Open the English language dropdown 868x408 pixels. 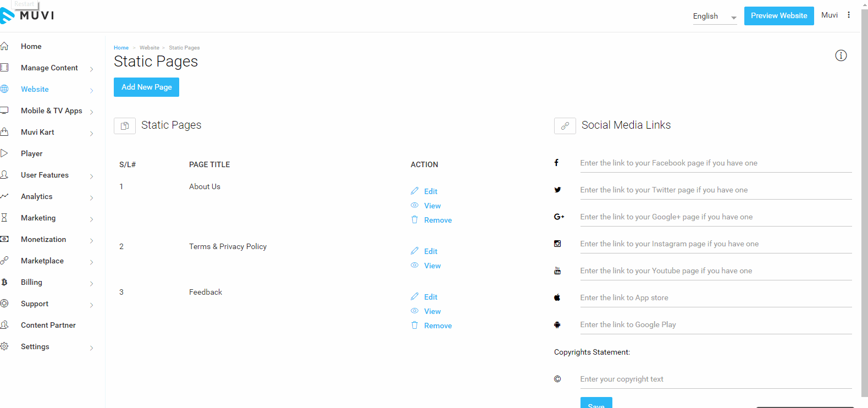[715, 16]
